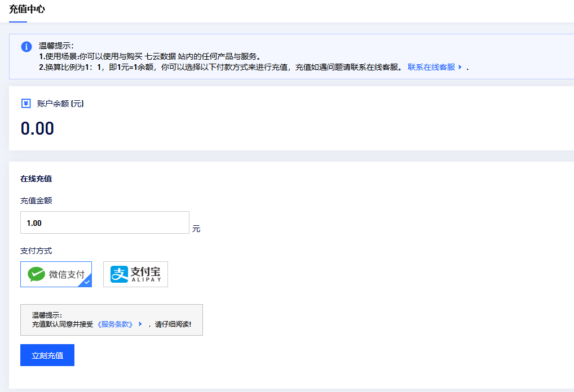Click the arrow after 《服务条款》
Screen dimensions: 574x392
point(140,324)
